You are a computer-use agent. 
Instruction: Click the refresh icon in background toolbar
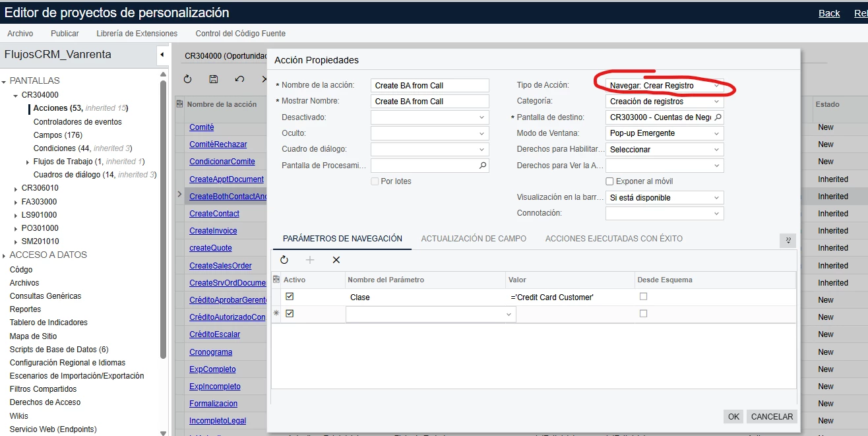point(187,79)
